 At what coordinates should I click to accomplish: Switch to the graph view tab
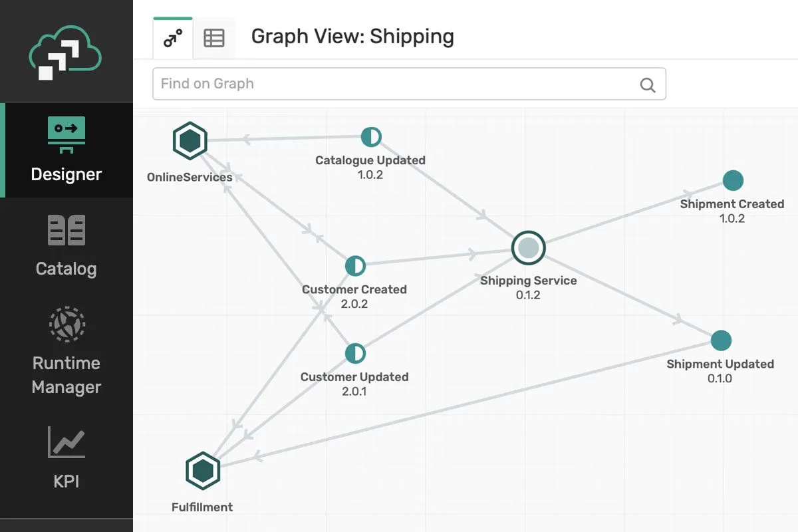point(173,39)
